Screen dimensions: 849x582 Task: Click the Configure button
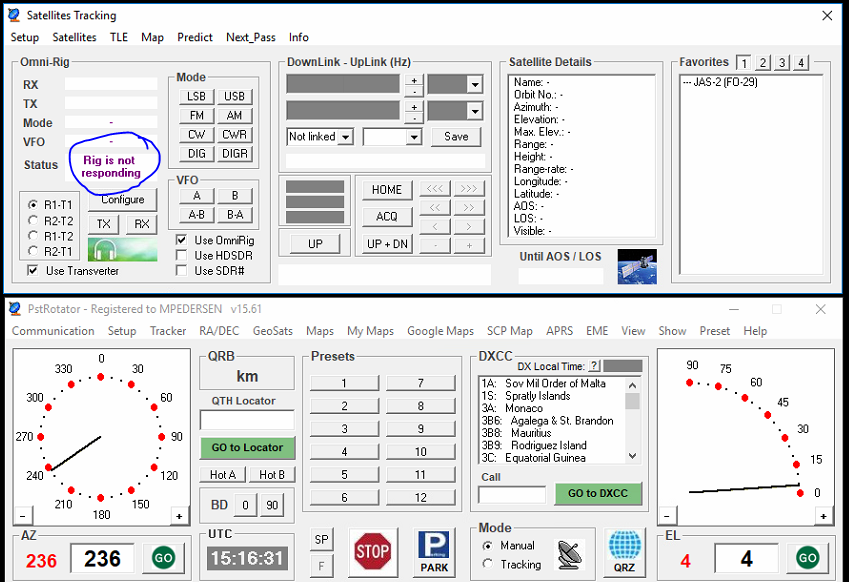122,200
